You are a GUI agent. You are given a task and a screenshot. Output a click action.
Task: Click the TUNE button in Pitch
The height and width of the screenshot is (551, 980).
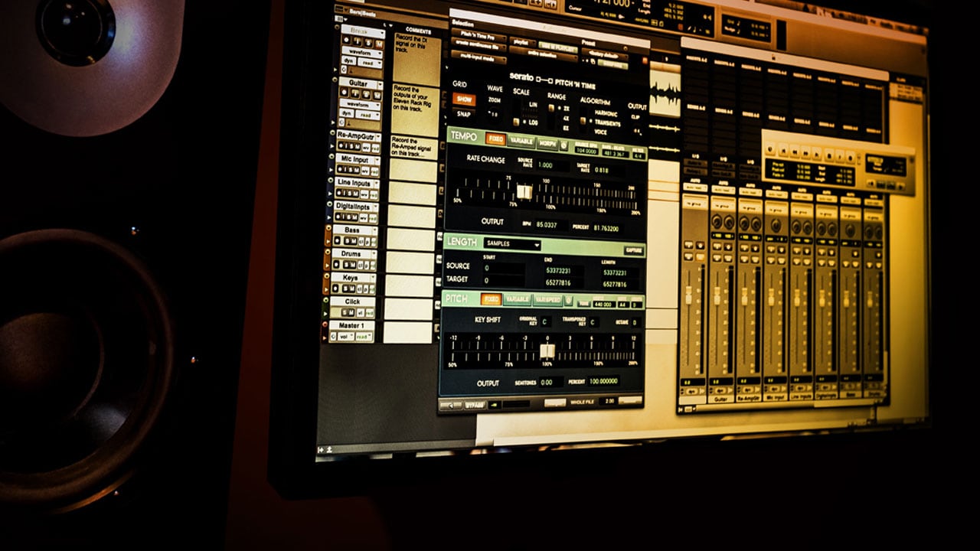[x=583, y=304]
